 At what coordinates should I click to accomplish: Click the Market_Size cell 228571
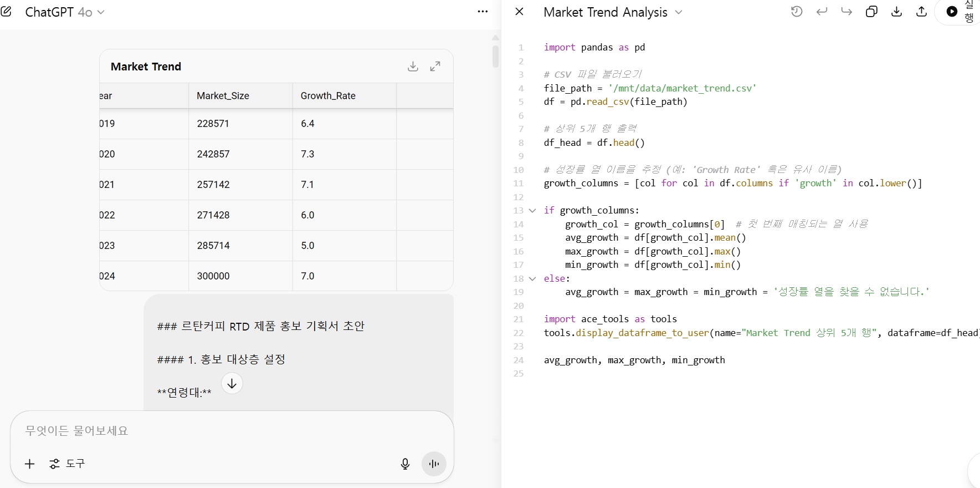click(240, 124)
